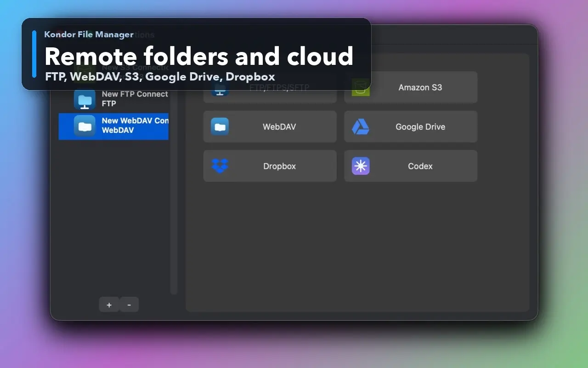Click the New FTP Connect sidebar icon
Image resolution: width=588 pixels, height=368 pixels.
pos(85,99)
